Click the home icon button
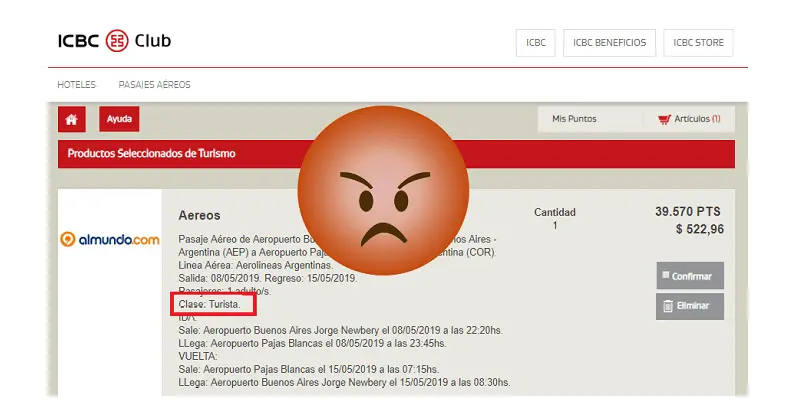This screenshot has height=406, width=803. pos(72,119)
